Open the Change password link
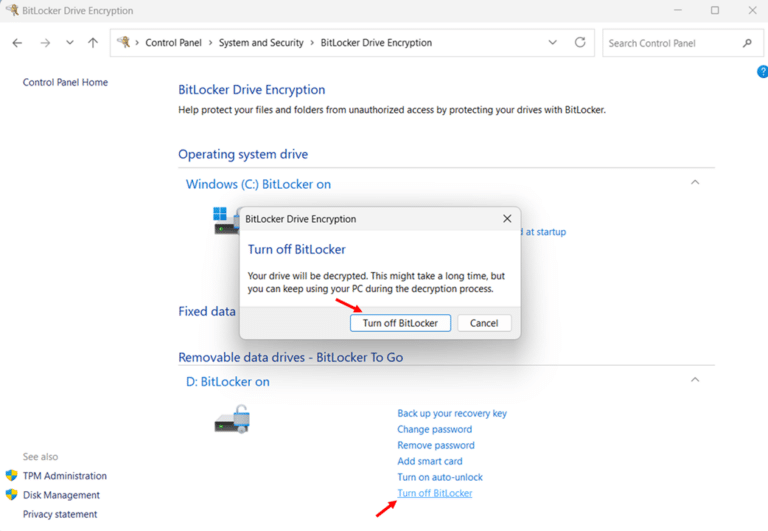 click(x=434, y=429)
